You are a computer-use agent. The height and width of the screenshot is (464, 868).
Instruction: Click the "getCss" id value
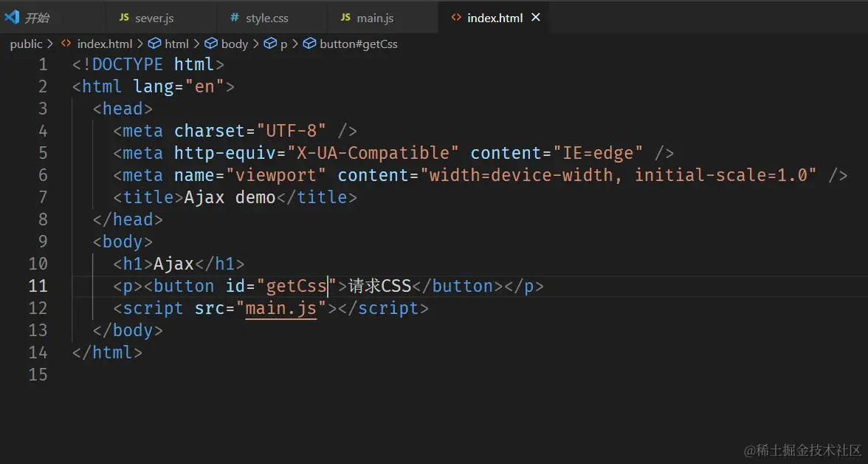point(297,286)
